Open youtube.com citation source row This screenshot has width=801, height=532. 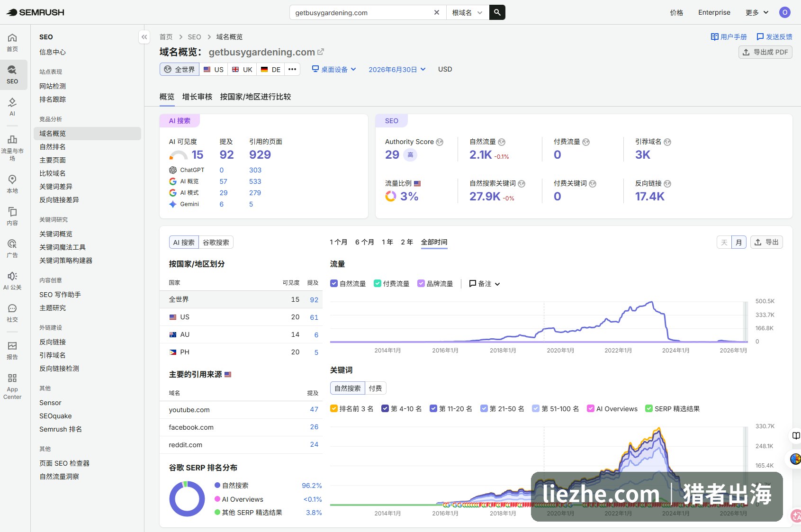click(241, 410)
